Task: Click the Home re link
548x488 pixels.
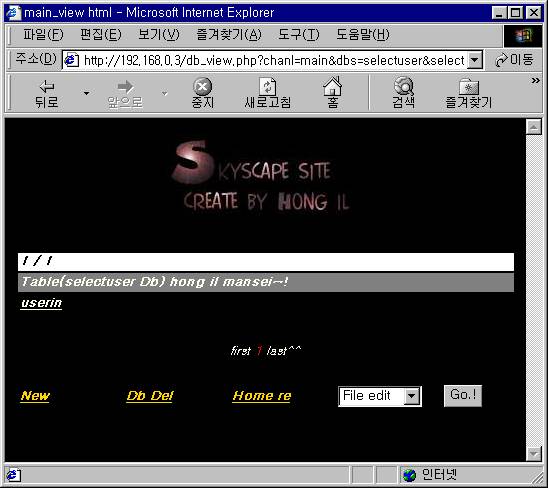Action: (x=261, y=396)
